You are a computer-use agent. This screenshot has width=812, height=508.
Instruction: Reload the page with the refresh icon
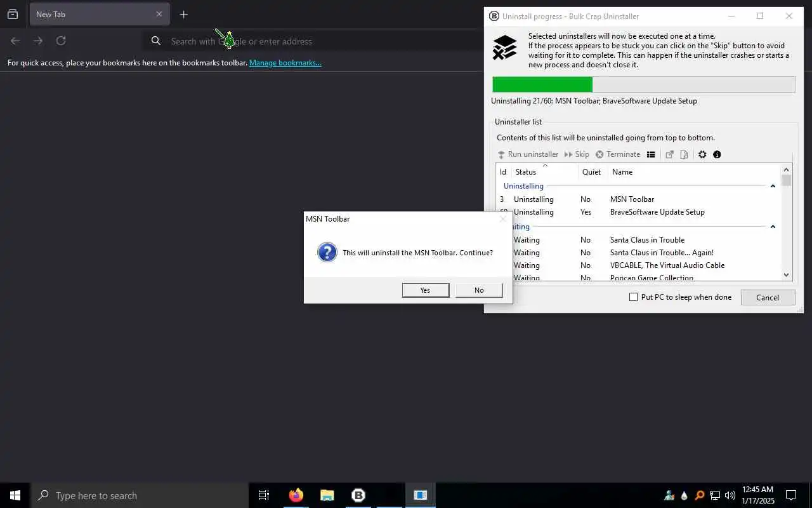(61, 41)
